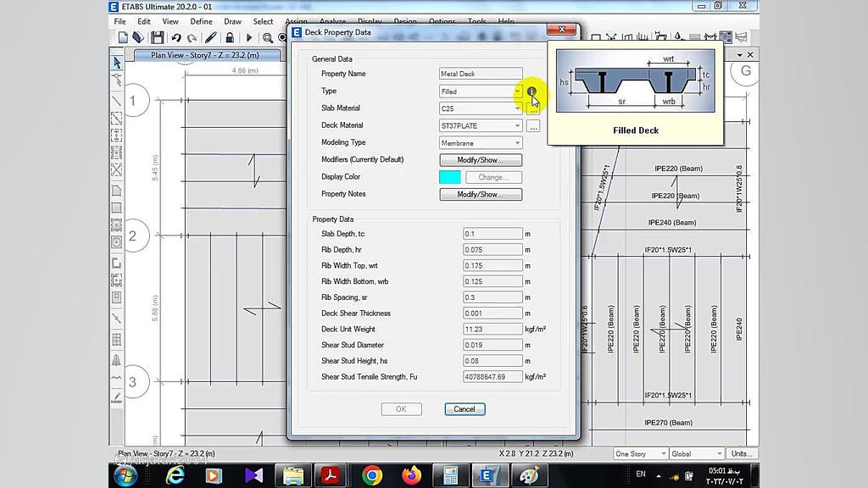Select the quick draw columns tool
868x488 pixels.
117,135
